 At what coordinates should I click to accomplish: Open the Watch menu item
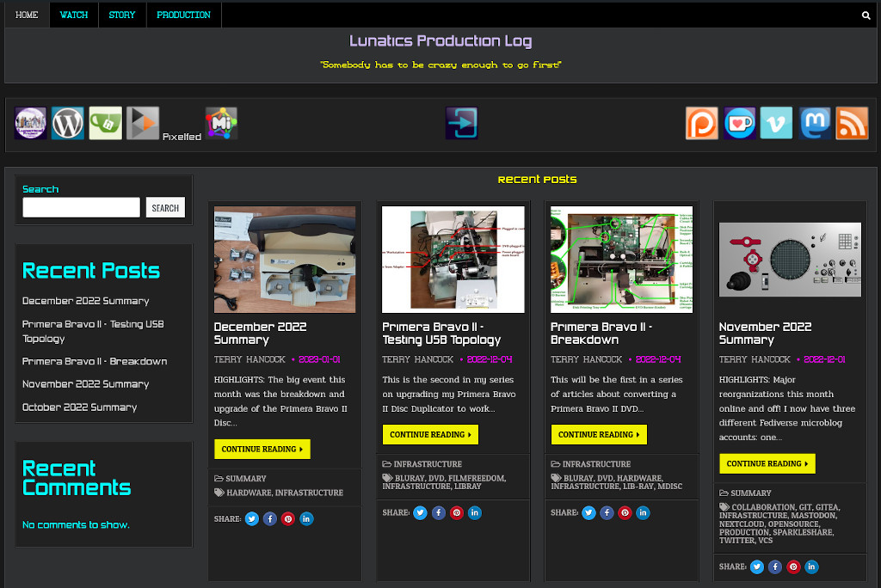coord(73,15)
